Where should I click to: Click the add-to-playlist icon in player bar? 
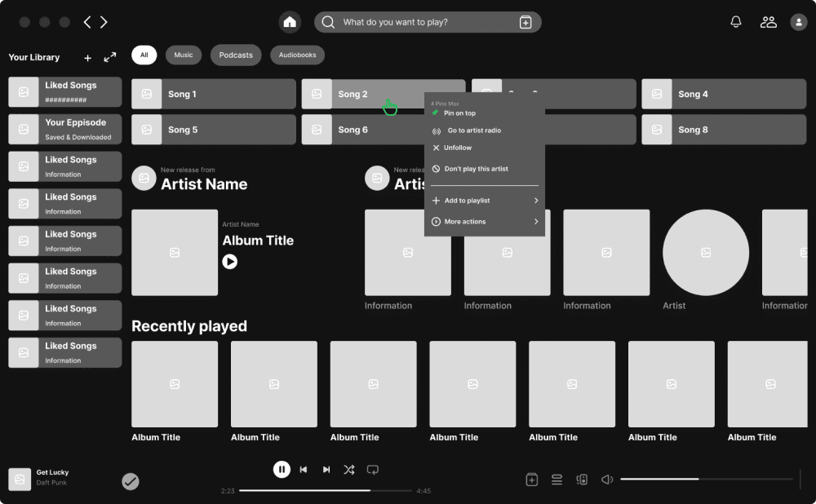pyautogui.click(x=531, y=480)
